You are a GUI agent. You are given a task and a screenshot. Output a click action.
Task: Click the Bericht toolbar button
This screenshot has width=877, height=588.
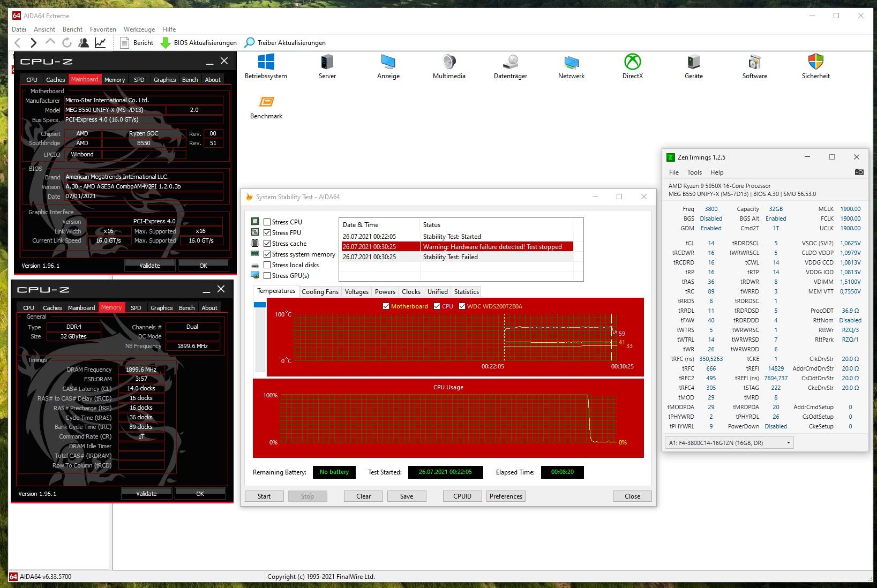tap(137, 43)
